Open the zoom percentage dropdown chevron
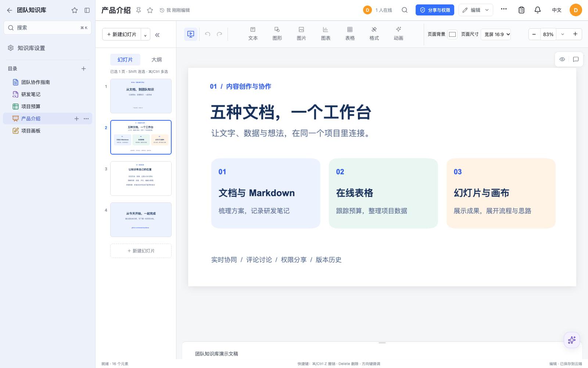588x368 pixels. (562, 34)
